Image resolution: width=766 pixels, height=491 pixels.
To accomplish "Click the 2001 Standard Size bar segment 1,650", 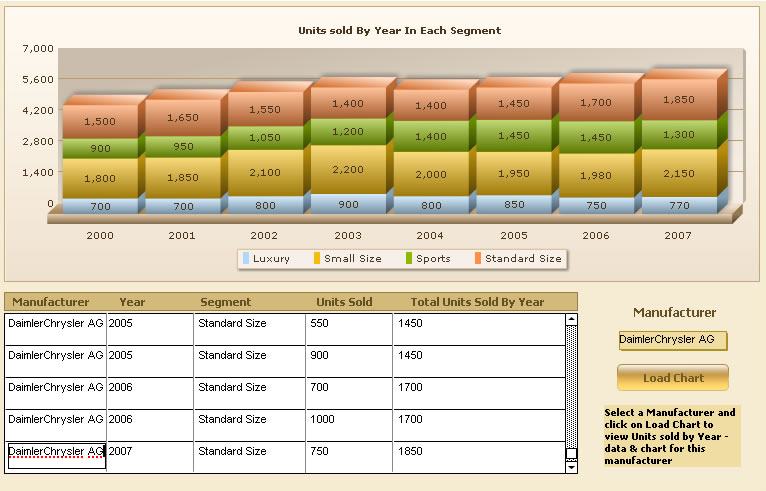I will click(183, 118).
